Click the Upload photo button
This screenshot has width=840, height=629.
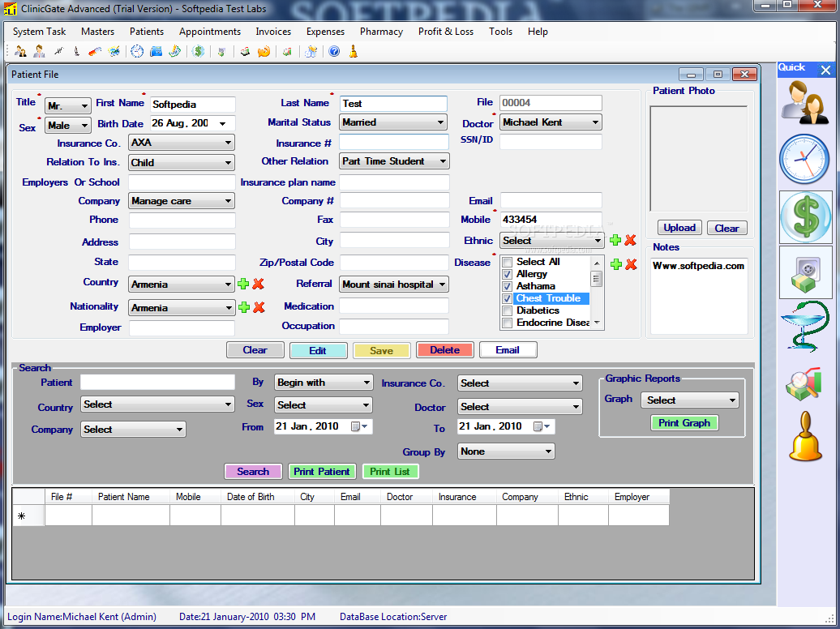[x=679, y=228]
